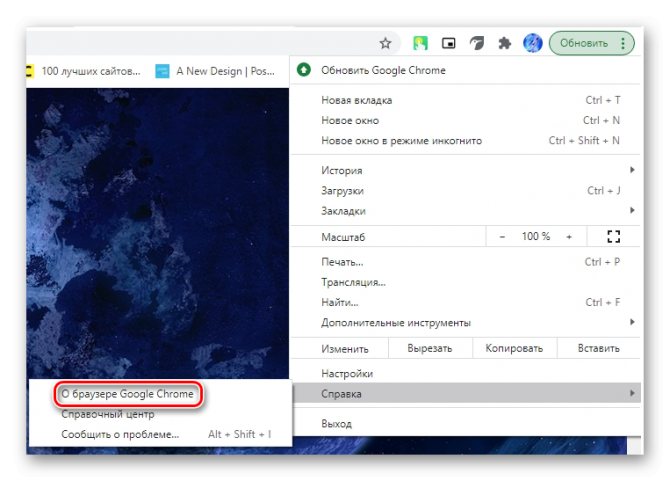Bookmark this page with the star icon
Screen dimensions: 670x481
coord(385,43)
